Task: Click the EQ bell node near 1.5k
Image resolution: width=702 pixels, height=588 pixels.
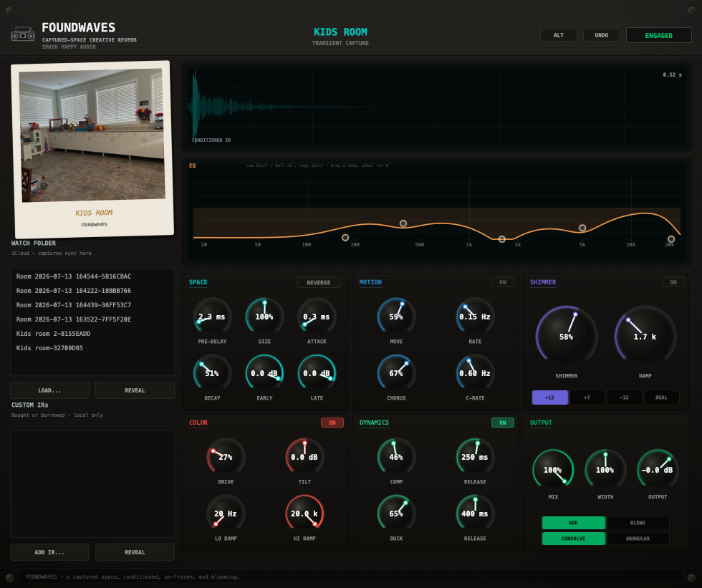Action: point(502,239)
